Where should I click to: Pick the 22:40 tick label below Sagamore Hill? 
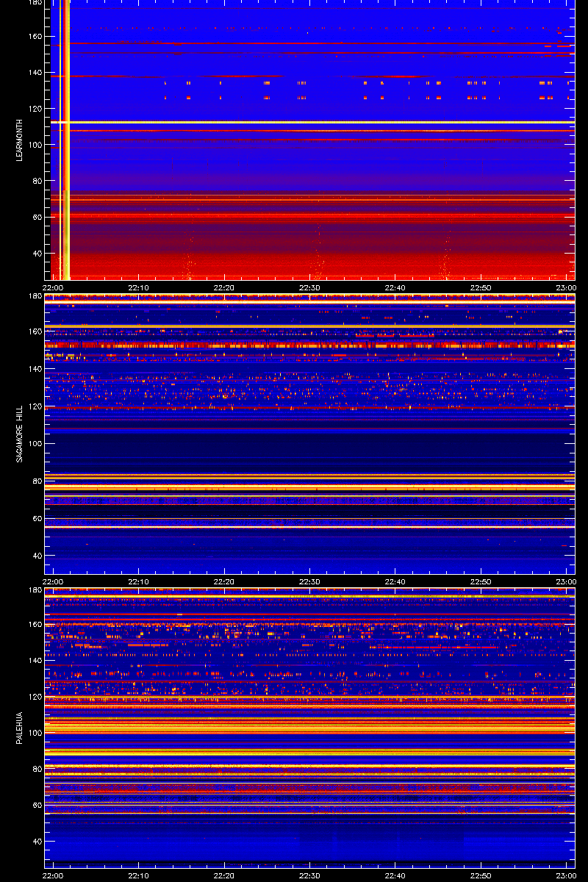[395, 581]
